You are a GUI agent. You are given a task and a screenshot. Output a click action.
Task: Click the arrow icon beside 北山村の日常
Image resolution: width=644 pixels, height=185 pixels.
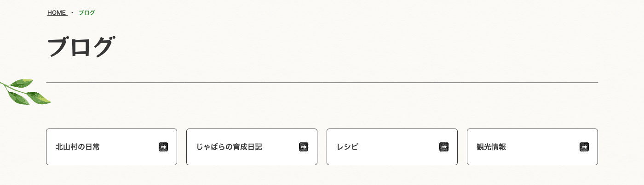coord(163,147)
